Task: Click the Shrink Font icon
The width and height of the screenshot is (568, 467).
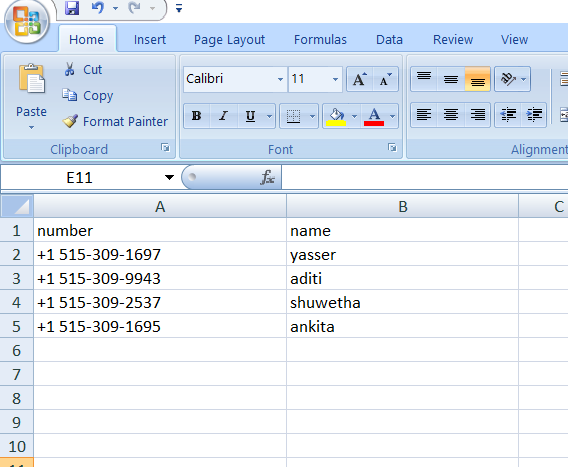Action: coord(385,79)
